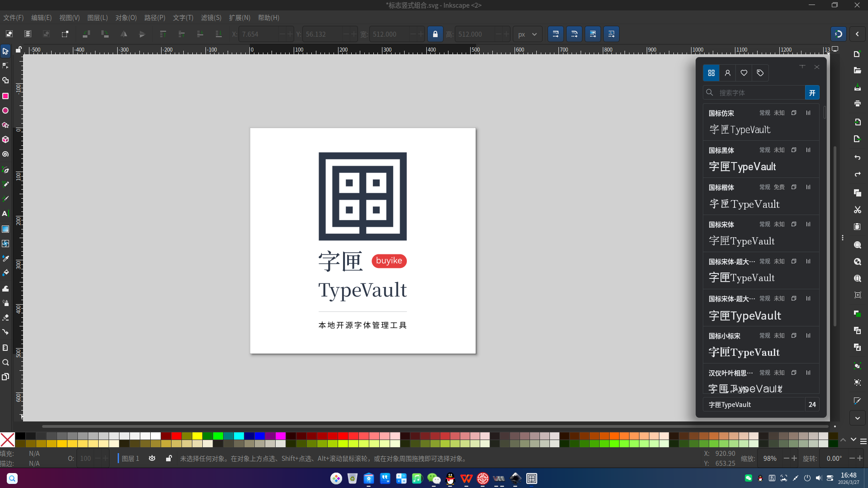Toggle the layer lock in status bar
Image resolution: width=868 pixels, height=488 pixels.
(x=168, y=459)
